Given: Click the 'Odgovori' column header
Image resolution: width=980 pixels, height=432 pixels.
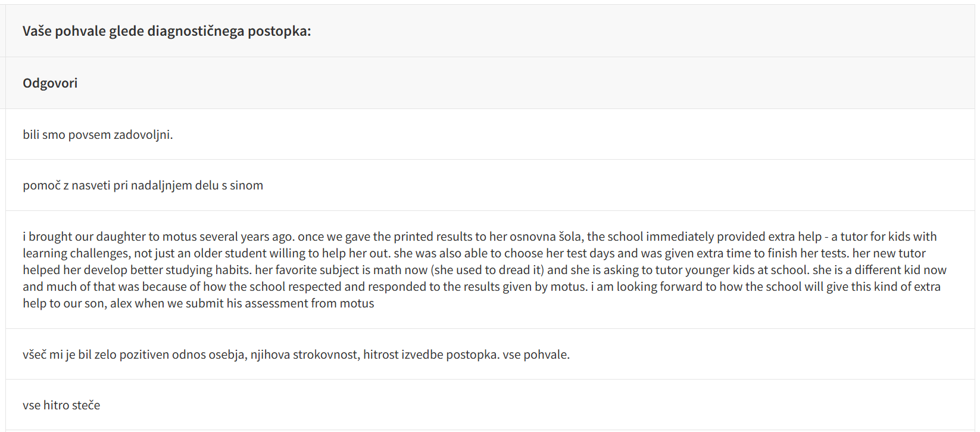Looking at the screenshot, I should point(50,83).
